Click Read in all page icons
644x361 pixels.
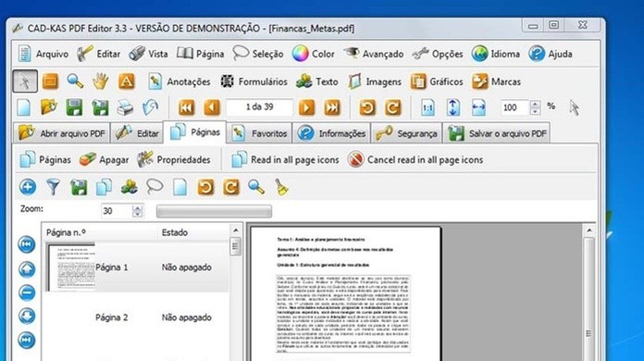[x=285, y=160]
